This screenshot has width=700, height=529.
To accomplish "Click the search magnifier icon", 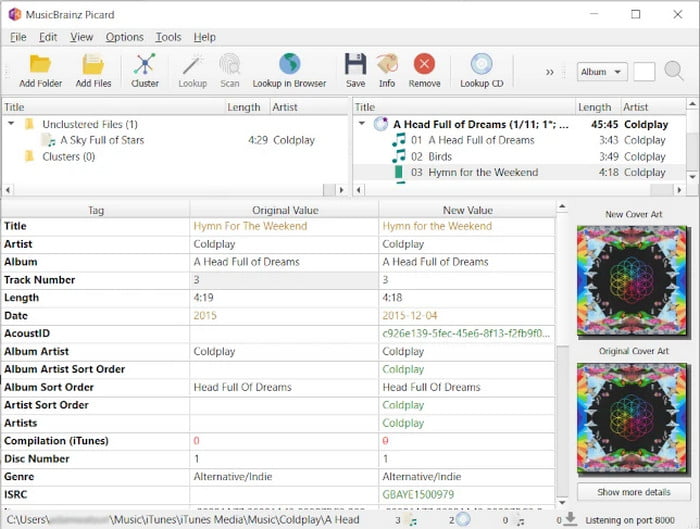I will [x=674, y=72].
